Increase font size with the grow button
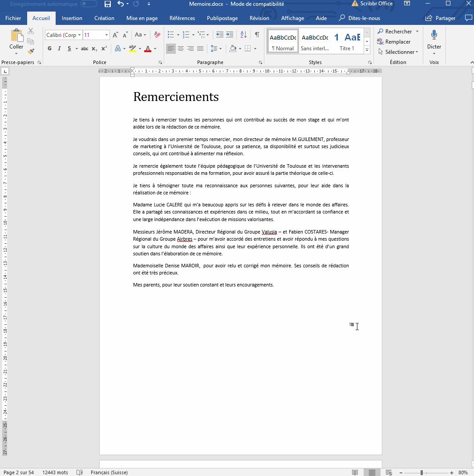Viewport: 474px width, 476px height. click(115, 35)
